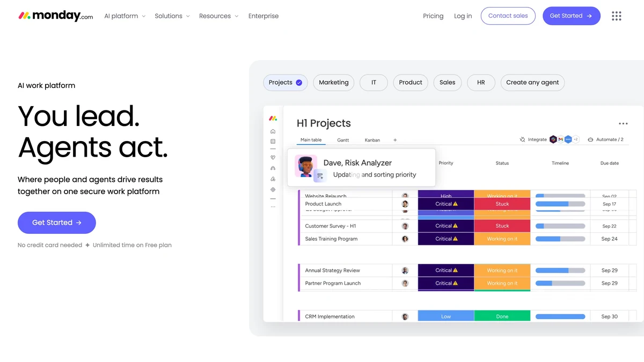Click the Sep 30 due date cell
The height and width of the screenshot is (362, 644).
click(610, 316)
